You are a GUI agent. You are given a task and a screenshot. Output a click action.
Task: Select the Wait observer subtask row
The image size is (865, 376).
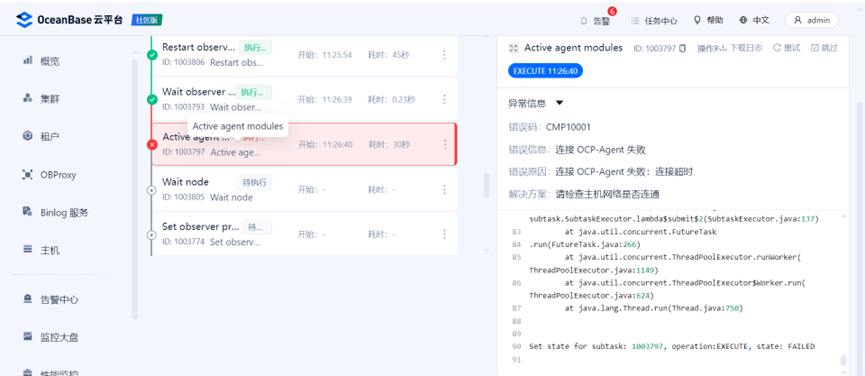coord(305,99)
